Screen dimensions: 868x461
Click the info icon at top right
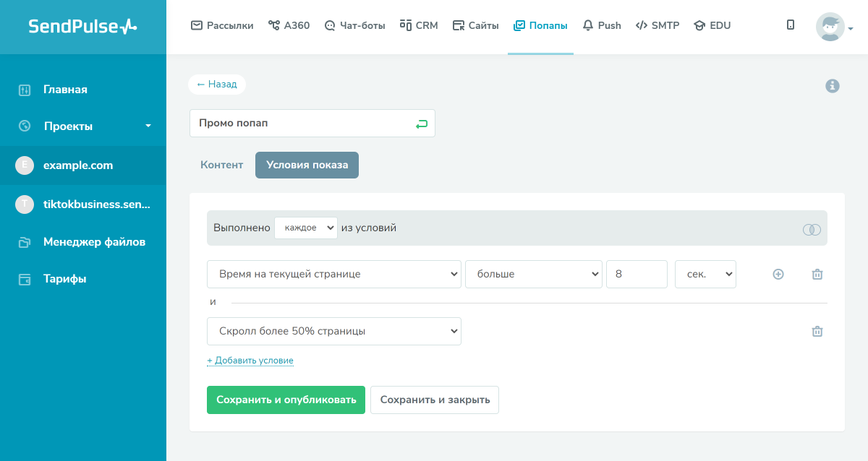(833, 86)
